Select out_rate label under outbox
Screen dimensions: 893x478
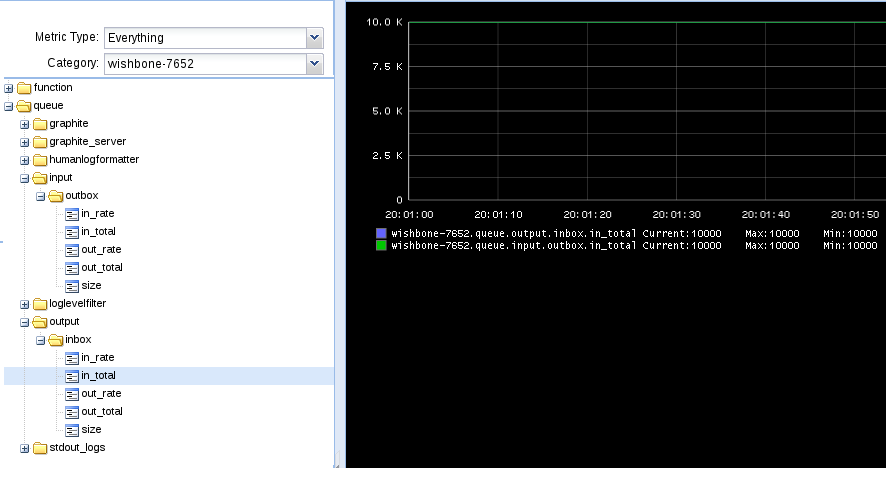(x=101, y=250)
